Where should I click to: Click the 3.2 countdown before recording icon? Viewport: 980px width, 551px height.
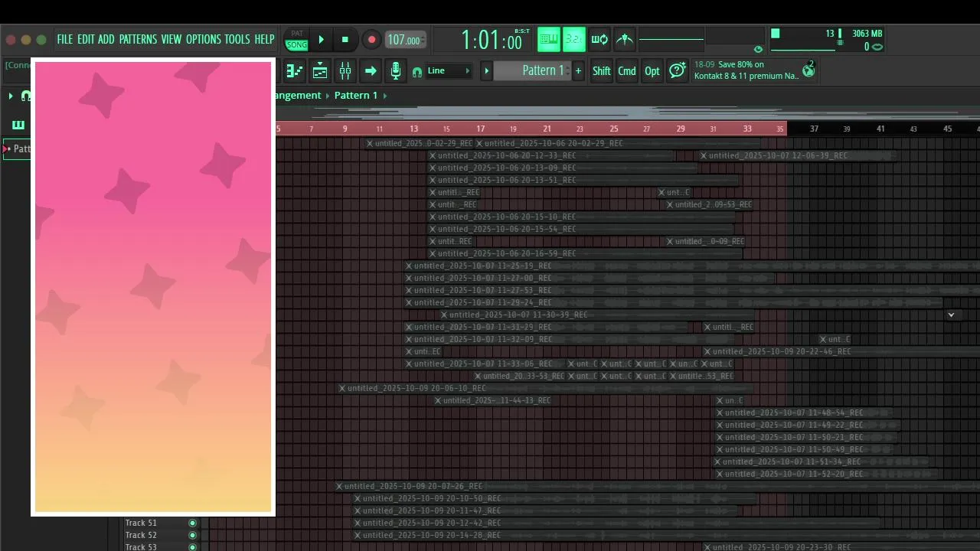573,39
